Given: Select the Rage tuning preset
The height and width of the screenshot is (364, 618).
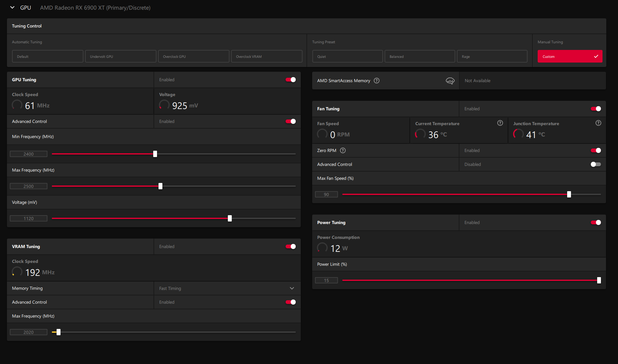Looking at the screenshot, I should [492, 56].
